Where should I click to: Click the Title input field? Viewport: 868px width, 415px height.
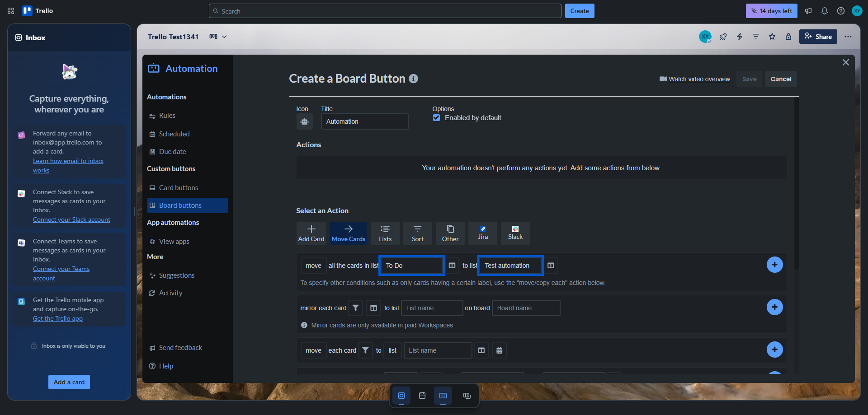(365, 121)
